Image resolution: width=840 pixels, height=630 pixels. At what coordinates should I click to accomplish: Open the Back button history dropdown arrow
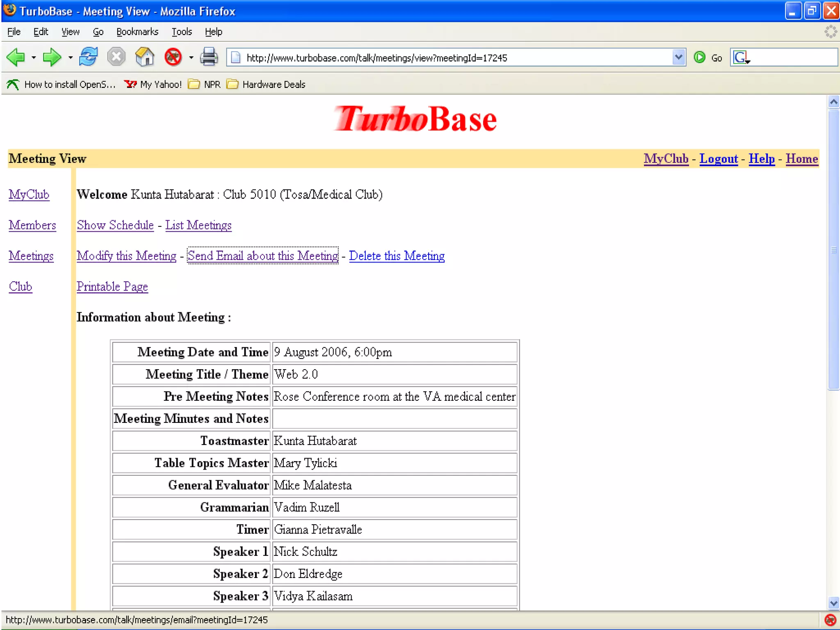tap(34, 58)
